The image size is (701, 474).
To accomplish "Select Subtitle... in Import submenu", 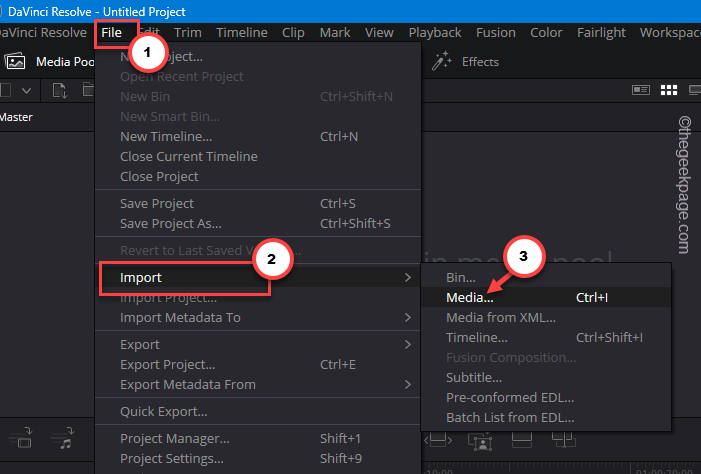I will click(x=546, y=377).
